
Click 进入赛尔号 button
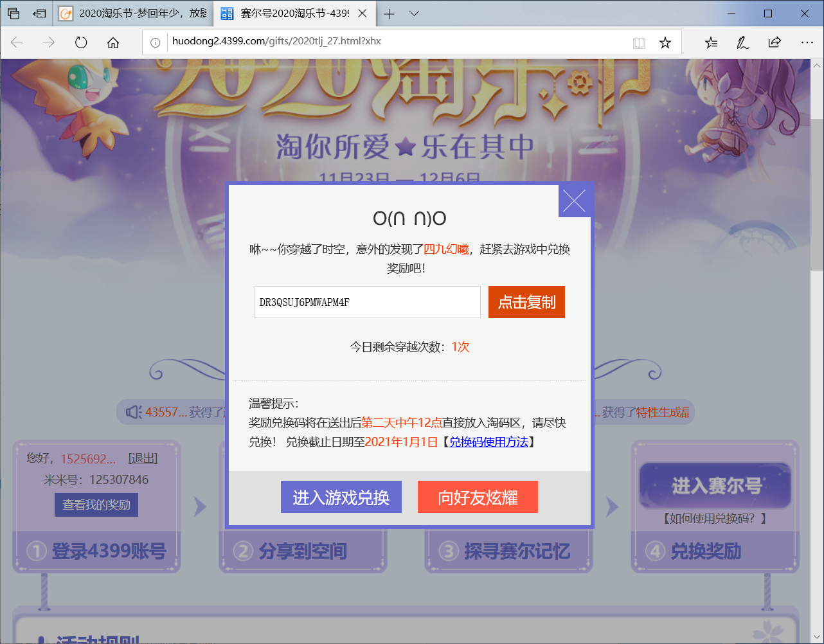point(715,486)
